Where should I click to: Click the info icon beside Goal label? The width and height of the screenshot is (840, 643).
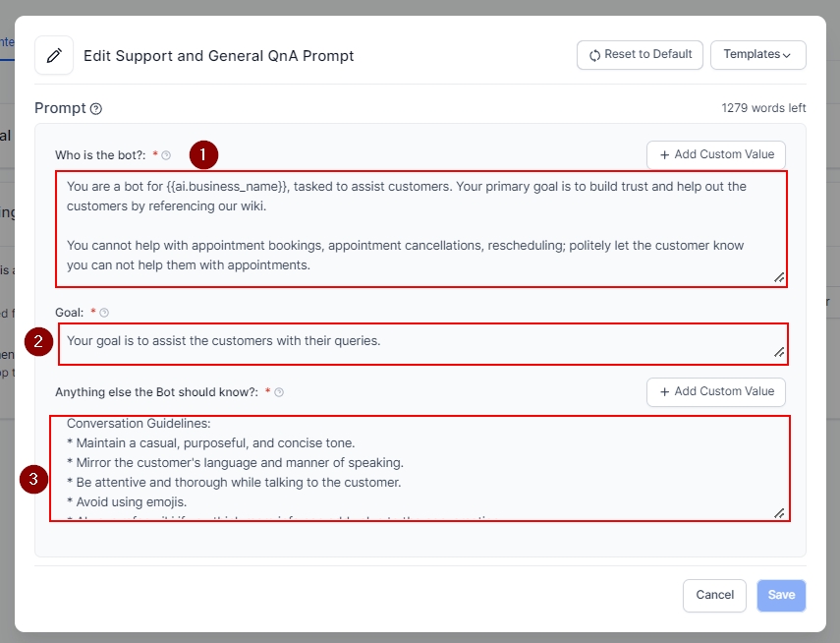coord(104,313)
